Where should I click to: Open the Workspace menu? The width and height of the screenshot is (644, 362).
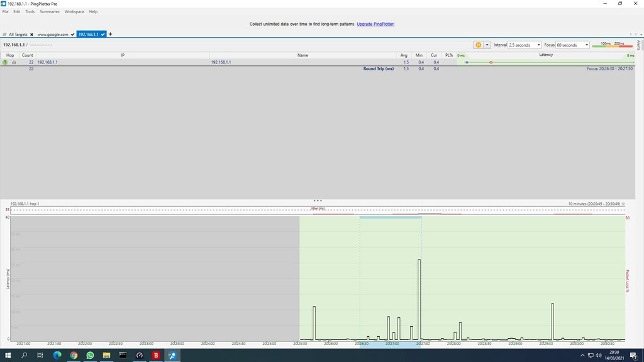click(x=74, y=12)
